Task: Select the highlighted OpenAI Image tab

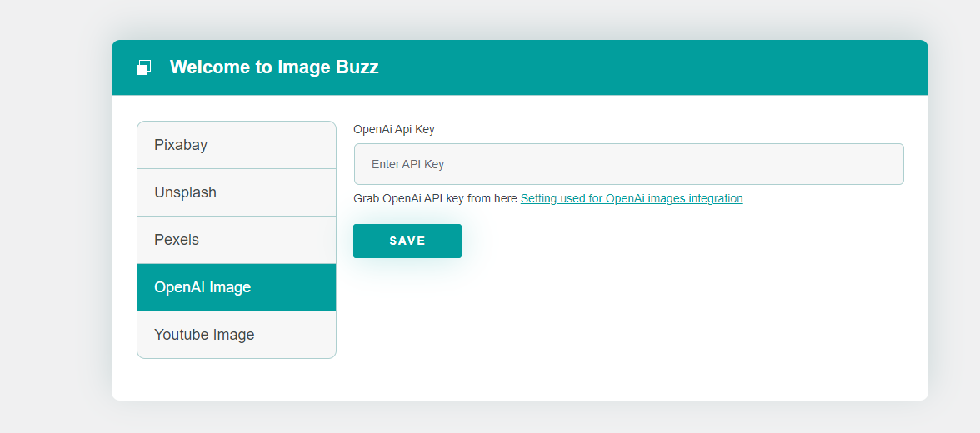Action: point(237,287)
